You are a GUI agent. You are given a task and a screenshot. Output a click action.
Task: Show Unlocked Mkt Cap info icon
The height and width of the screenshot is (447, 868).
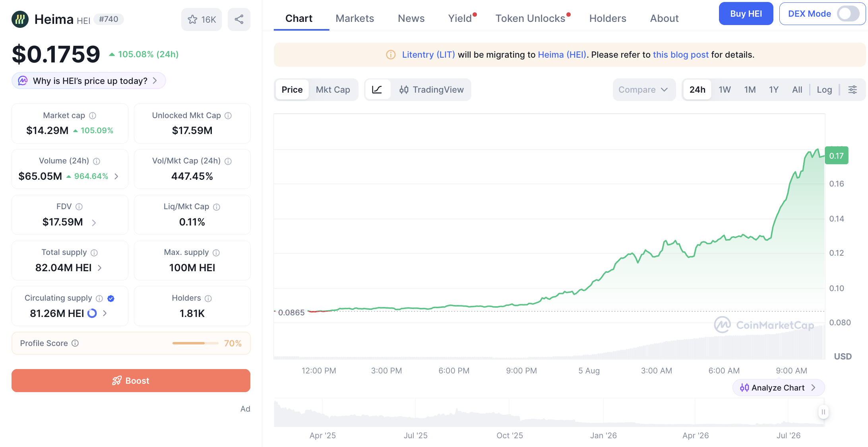click(228, 116)
